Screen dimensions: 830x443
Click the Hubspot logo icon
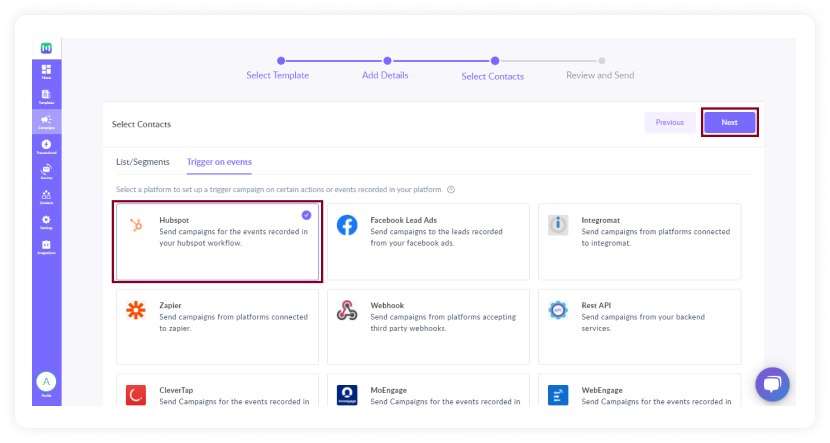click(x=136, y=225)
